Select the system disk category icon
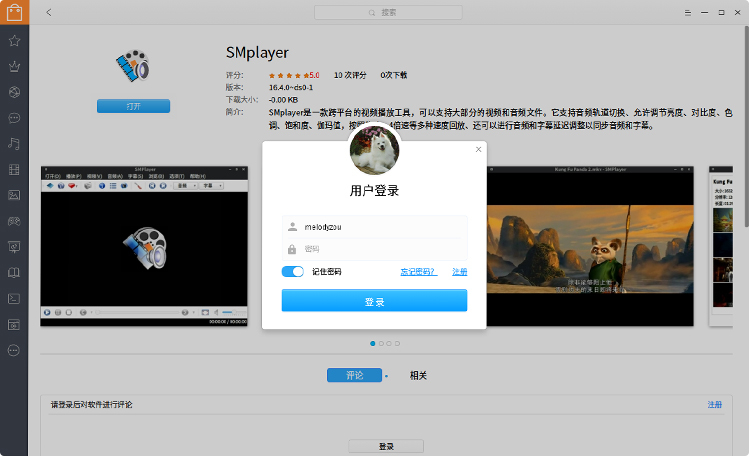This screenshot has width=749, height=456. click(14, 325)
